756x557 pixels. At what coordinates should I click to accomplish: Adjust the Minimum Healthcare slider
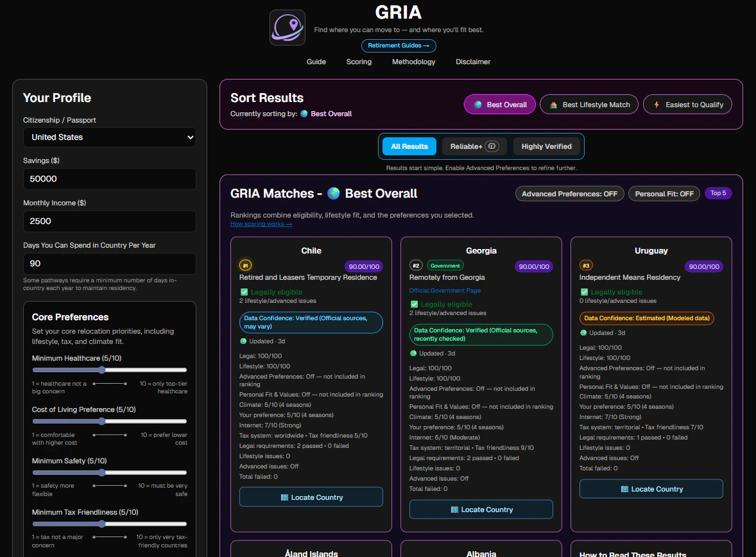click(x=101, y=370)
